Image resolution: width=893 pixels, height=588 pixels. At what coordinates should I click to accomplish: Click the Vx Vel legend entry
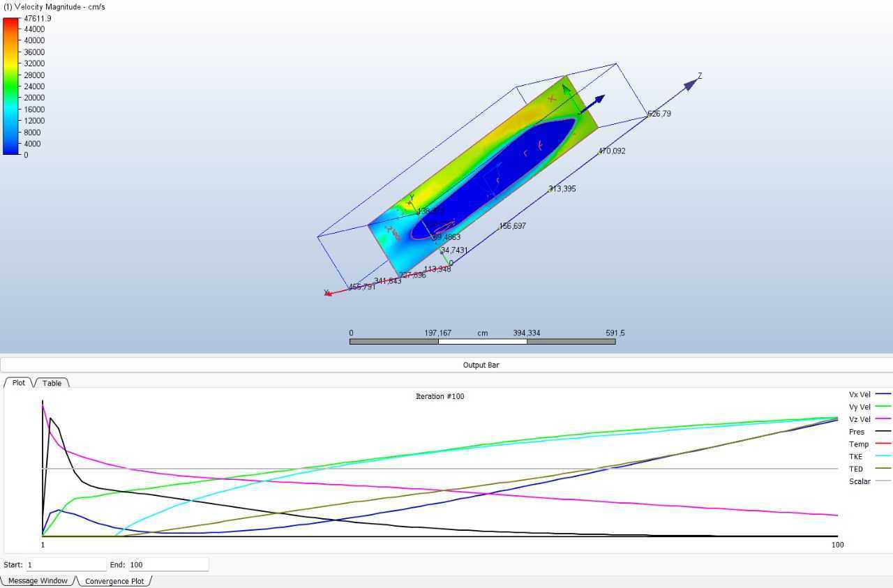[869, 394]
